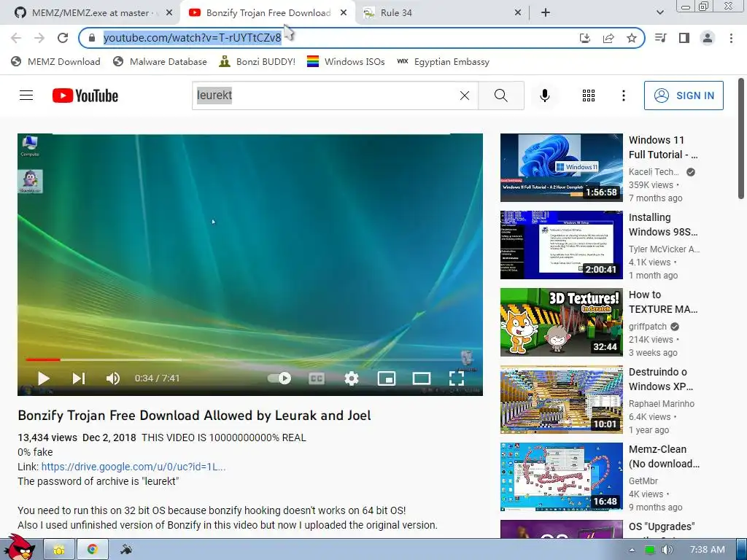Open the Malware Database bookmark
Screen dimensions: 747x560
tap(160, 61)
